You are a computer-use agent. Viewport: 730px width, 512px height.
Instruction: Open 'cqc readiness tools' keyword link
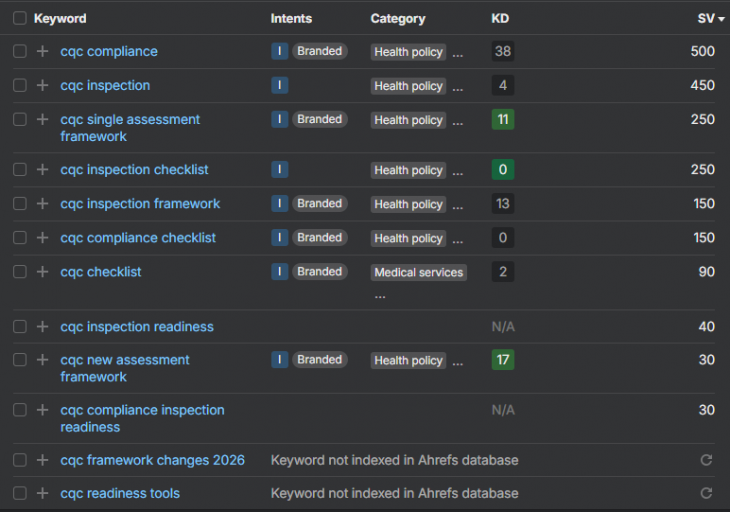tap(120, 493)
